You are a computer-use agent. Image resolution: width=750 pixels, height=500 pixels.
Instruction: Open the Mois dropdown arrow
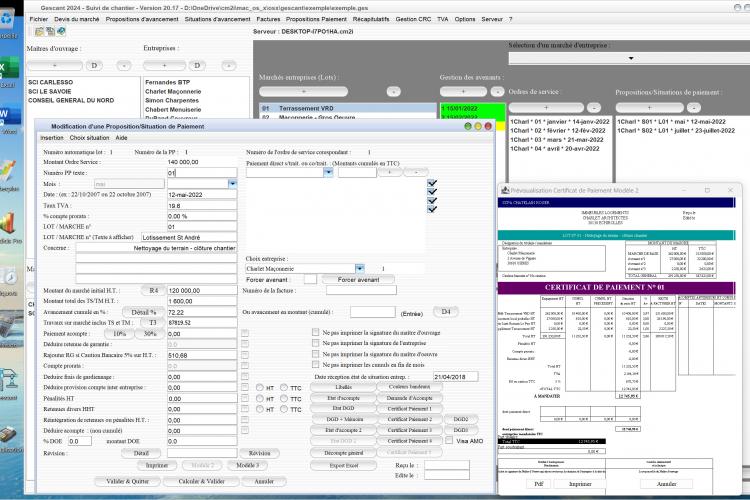pyautogui.click(x=232, y=184)
